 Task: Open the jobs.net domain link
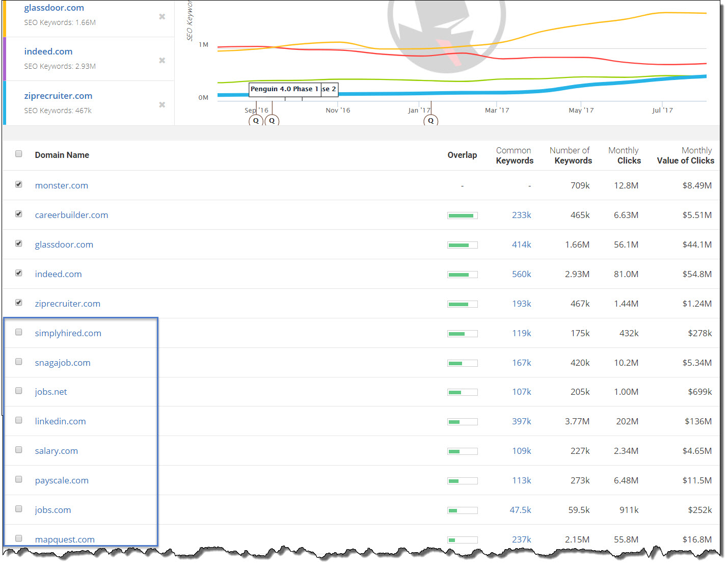[51, 392]
